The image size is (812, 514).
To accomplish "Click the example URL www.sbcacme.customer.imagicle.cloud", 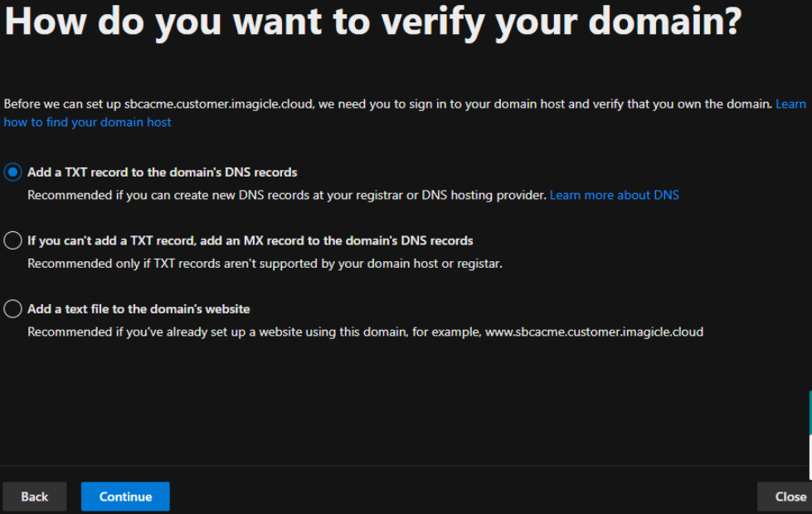I will tap(594, 332).
